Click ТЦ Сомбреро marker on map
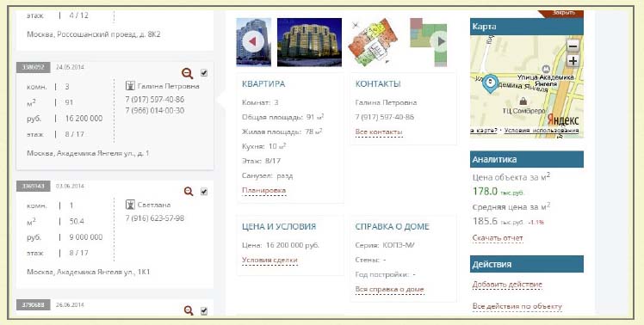This screenshot has height=325, width=644. click(523, 101)
